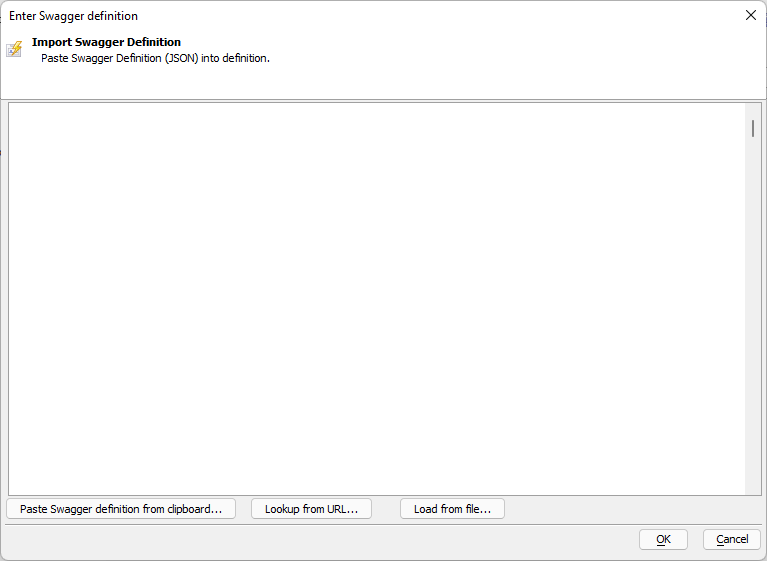Click the Import Swagger Definition heading

click(106, 42)
